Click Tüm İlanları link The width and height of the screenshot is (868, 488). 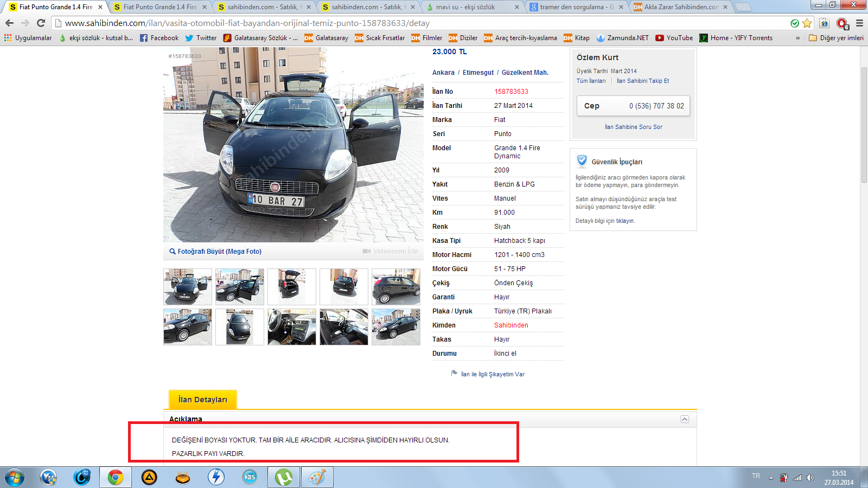591,81
